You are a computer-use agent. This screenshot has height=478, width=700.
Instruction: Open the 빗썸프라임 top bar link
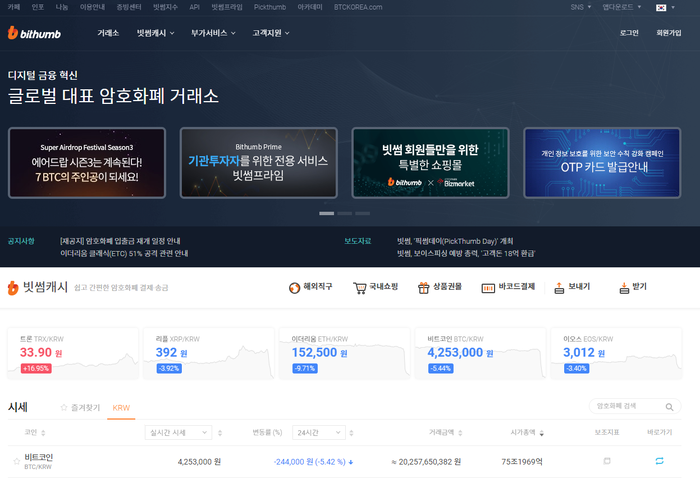tap(227, 7)
